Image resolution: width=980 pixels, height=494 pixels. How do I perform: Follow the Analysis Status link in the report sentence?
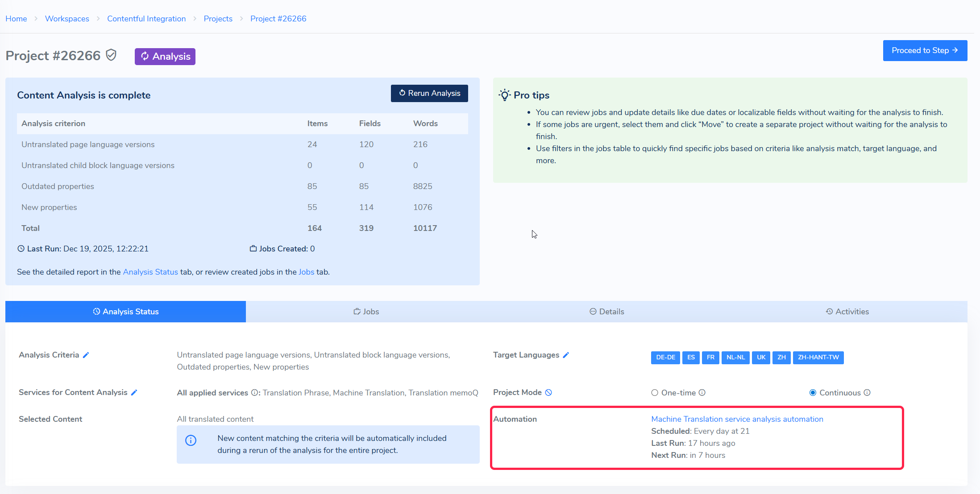[x=150, y=272]
